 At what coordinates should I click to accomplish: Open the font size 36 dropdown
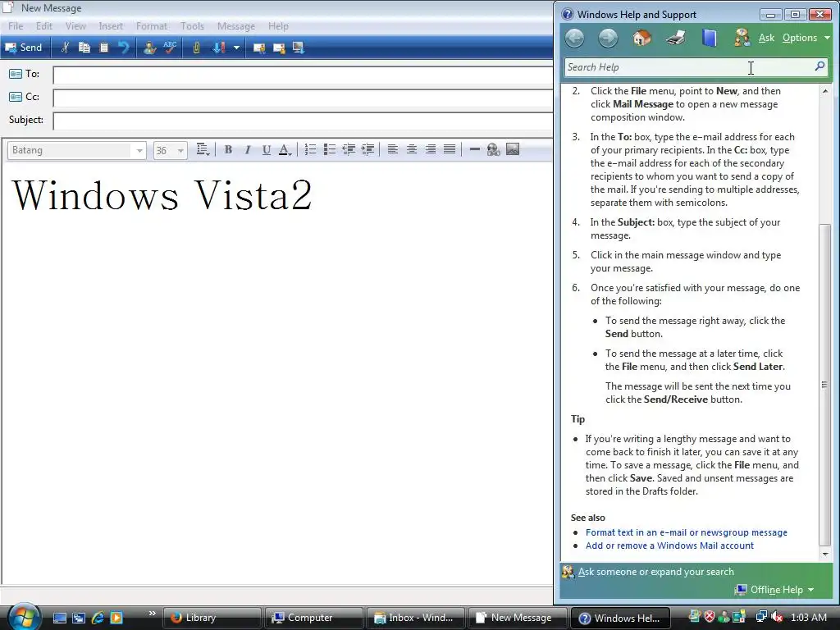pyautogui.click(x=180, y=151)
